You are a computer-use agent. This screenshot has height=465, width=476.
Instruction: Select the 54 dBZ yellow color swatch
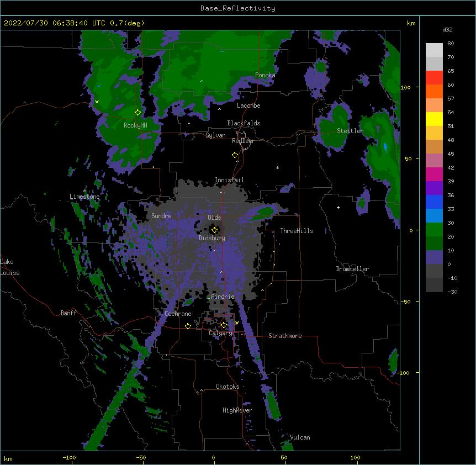434,119
